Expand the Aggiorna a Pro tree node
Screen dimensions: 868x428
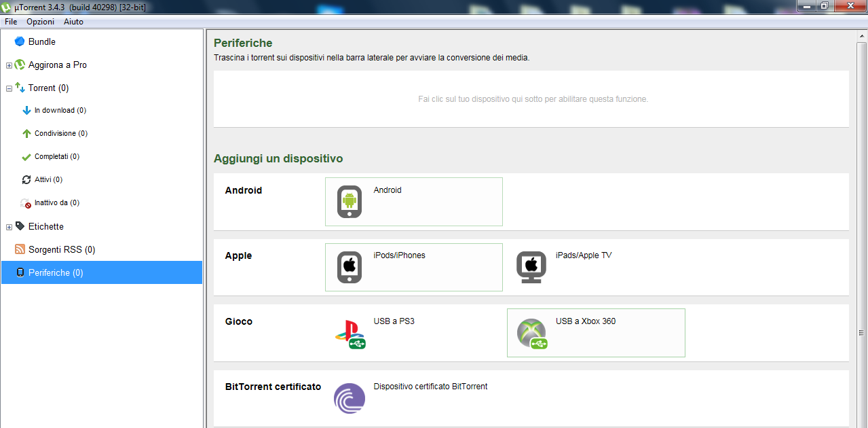click(9, 65)
